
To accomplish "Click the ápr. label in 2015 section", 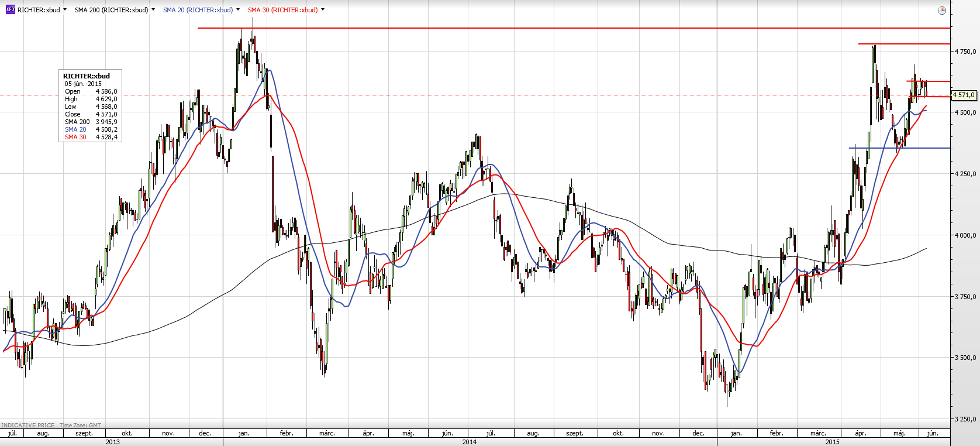I will tap(861, 433).
